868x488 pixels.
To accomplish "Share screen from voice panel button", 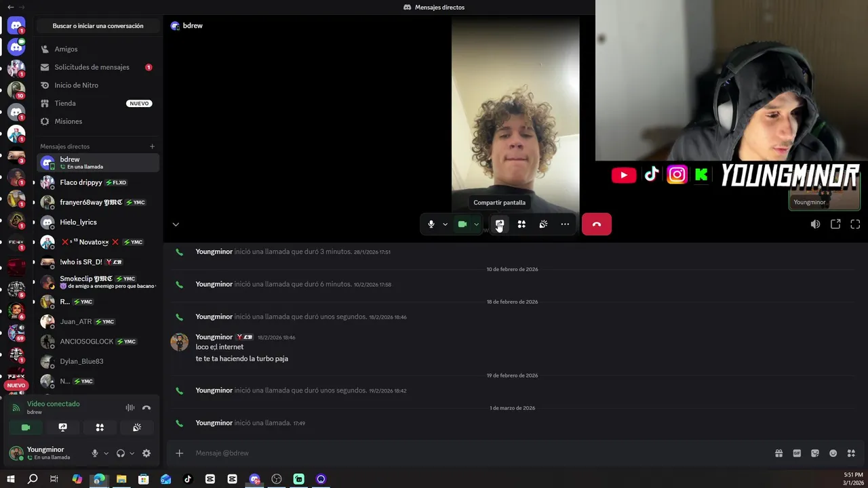I will 62,428.
